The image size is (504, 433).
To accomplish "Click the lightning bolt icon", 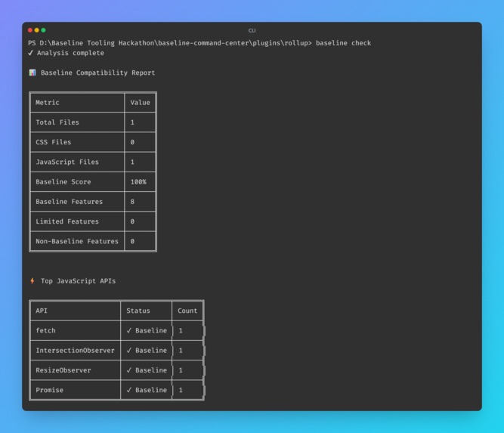I will (x=32, y=281).
